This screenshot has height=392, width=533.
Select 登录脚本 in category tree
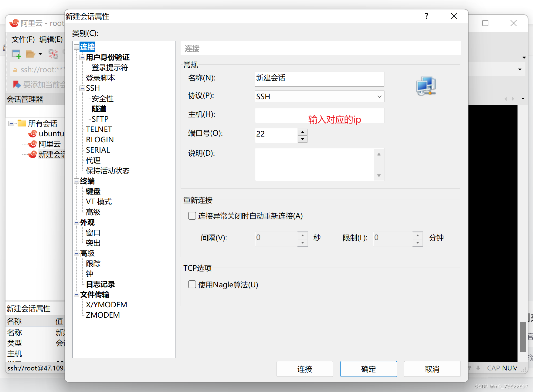100,78
